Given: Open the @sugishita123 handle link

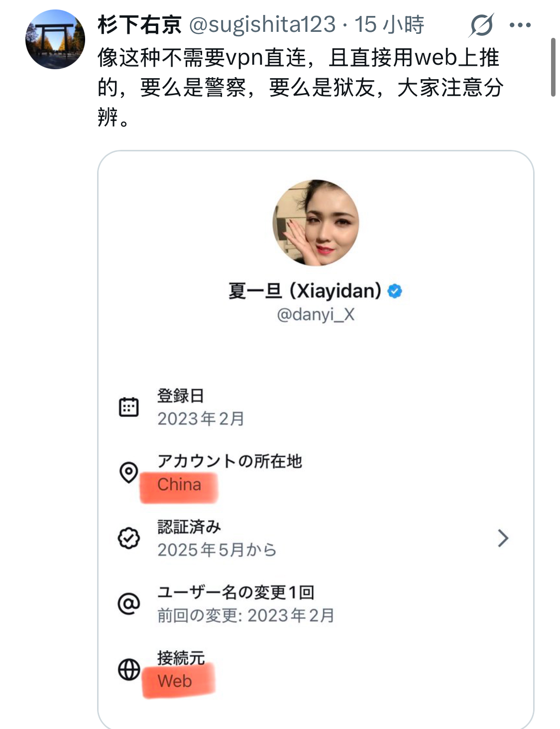Looking at the screenshot, I should point(262,24).
